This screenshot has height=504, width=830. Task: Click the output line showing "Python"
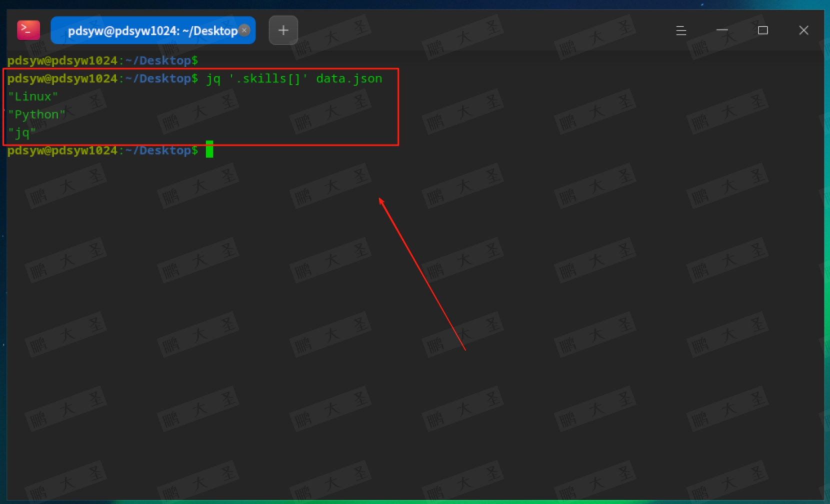(x=36, y=114)
